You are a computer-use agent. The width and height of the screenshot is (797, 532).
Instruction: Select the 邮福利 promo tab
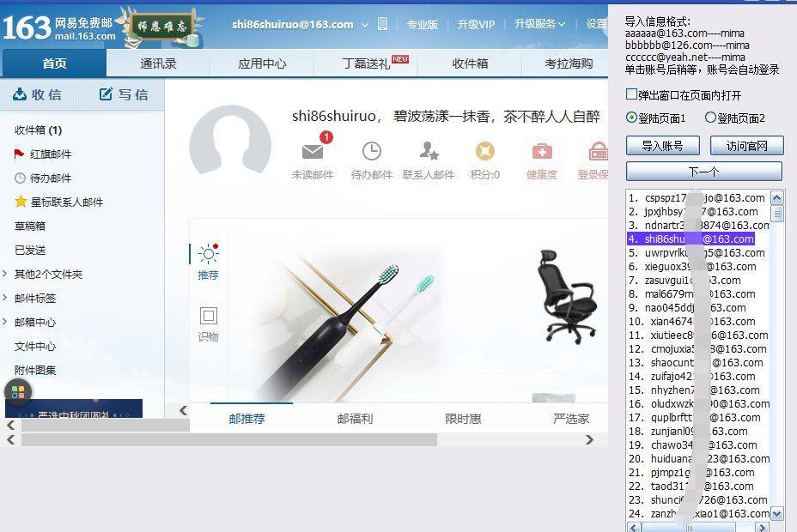click(355, 419)
